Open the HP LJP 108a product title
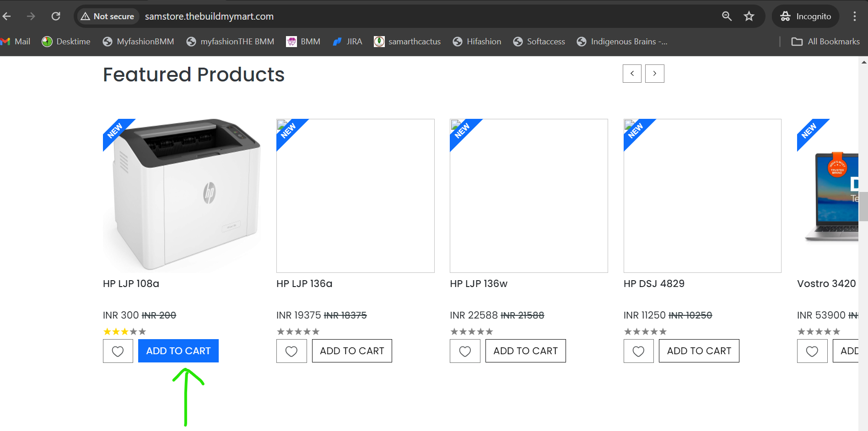868x431 pixels. tap(131, 284)
